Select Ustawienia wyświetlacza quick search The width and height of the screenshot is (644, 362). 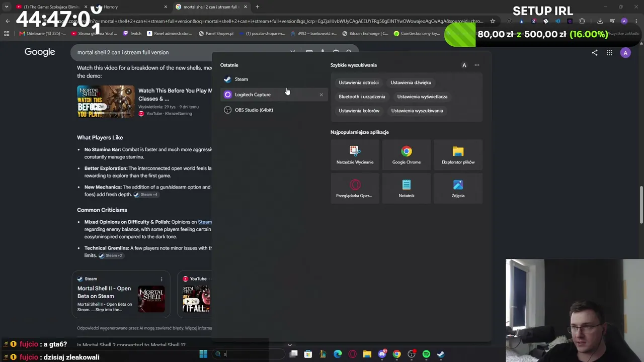[x=422, y=97]
